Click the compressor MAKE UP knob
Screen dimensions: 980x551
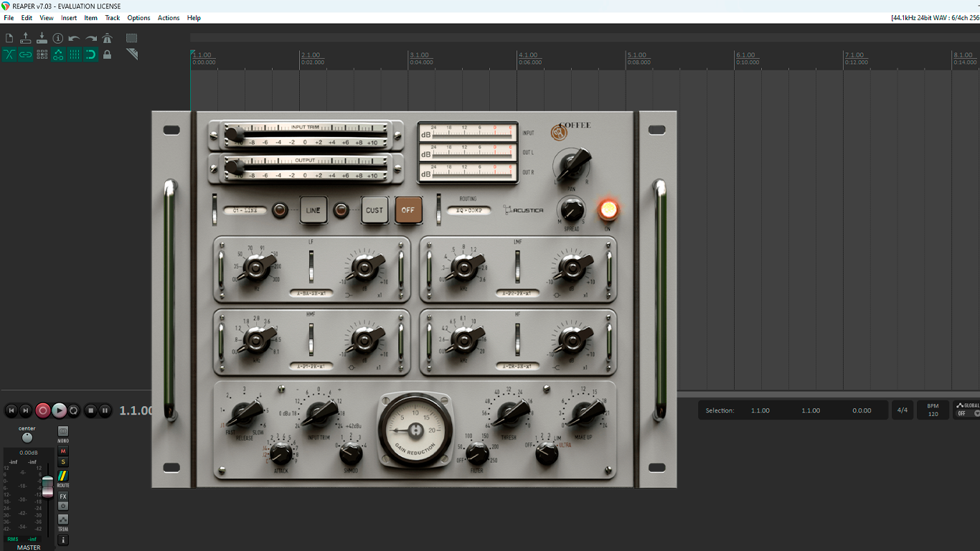(x=585, y=413)
